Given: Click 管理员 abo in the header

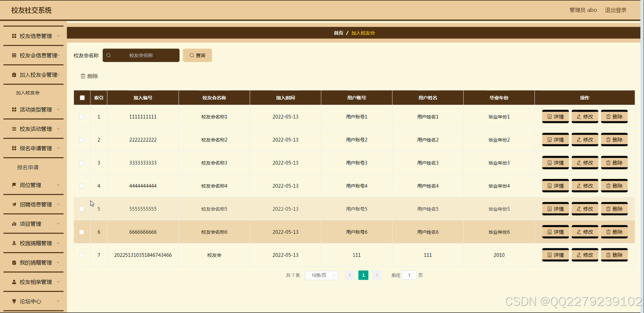Looking at the screenshot, I should click(583, 10).
